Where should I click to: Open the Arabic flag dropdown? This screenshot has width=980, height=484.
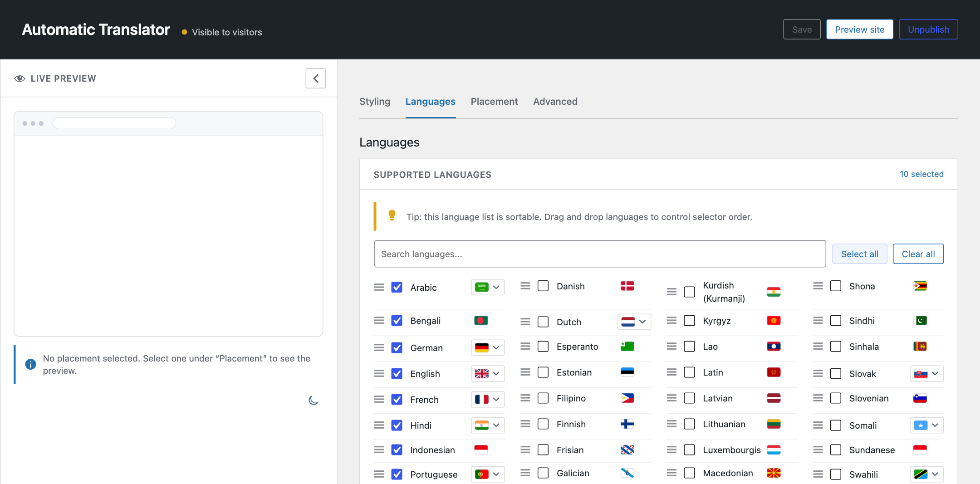[488, 287]
